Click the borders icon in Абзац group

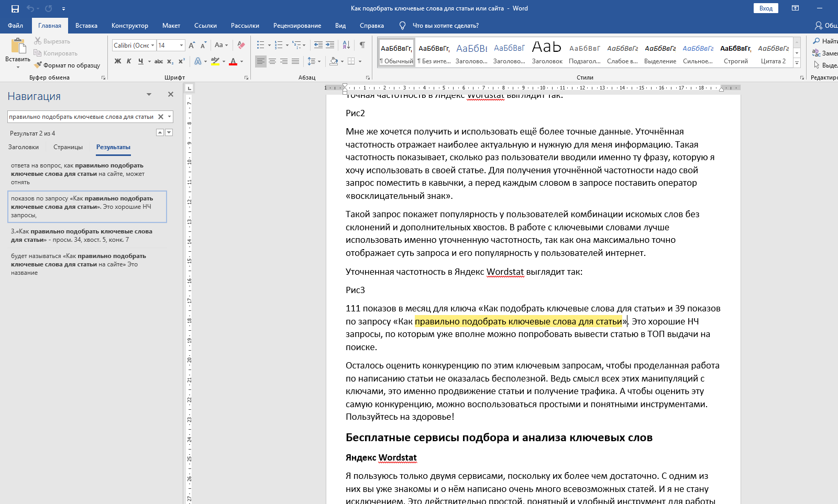click(x=351, y=61)
